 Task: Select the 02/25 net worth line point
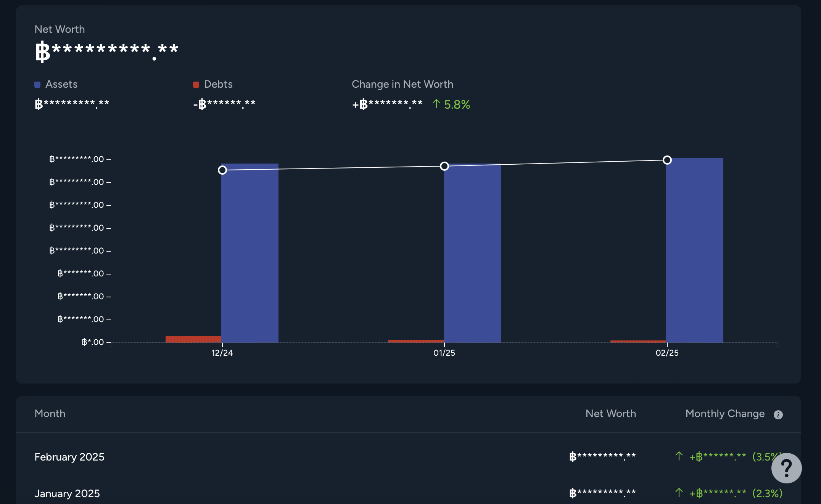click(667, 160)
